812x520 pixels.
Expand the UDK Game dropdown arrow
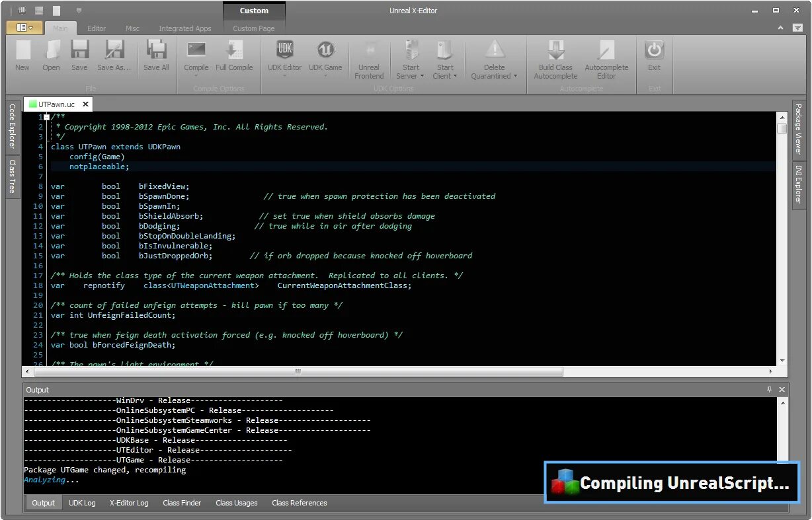[326, 76]
